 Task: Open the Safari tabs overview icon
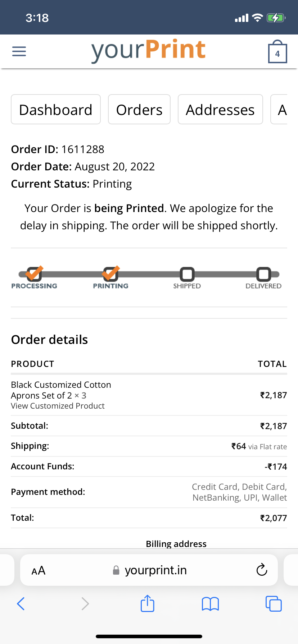coord(274,603)
